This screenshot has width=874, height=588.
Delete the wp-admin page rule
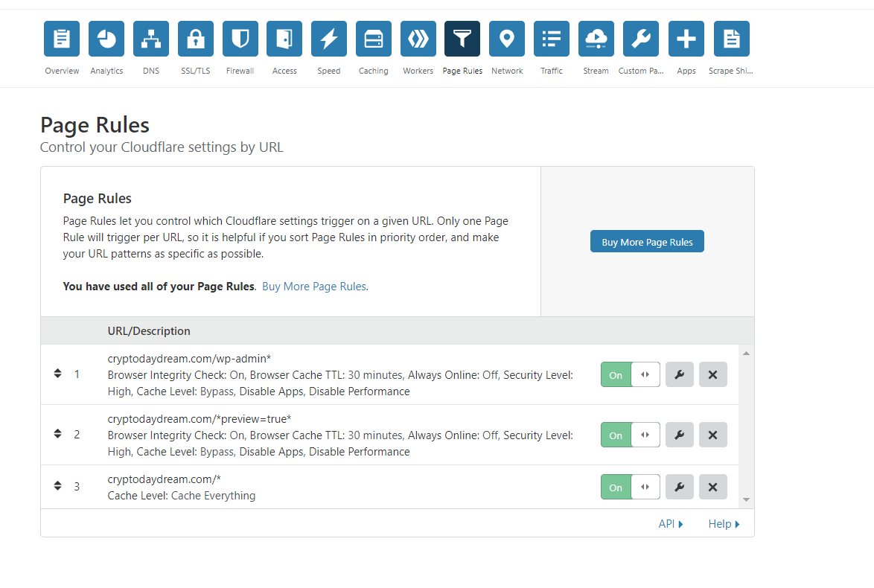coord(713,374)
